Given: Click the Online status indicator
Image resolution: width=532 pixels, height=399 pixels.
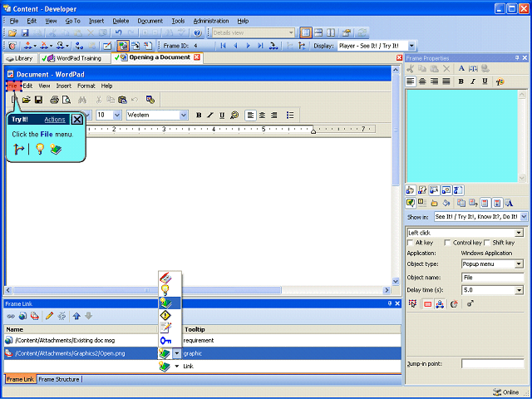Looking at the screenshot, I should click(x=505, y=392).
